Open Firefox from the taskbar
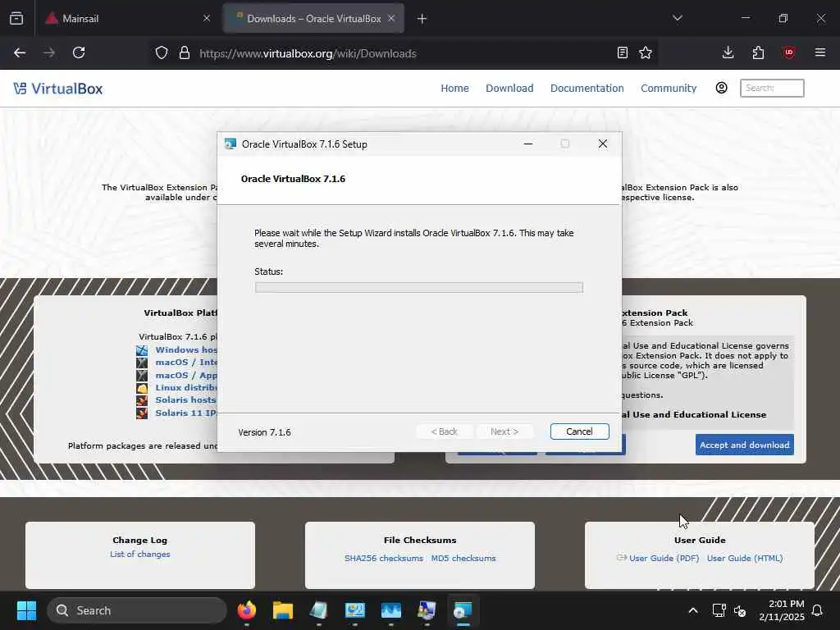The width and height of the screenshot is (840, 630). (x=246, y=610)
